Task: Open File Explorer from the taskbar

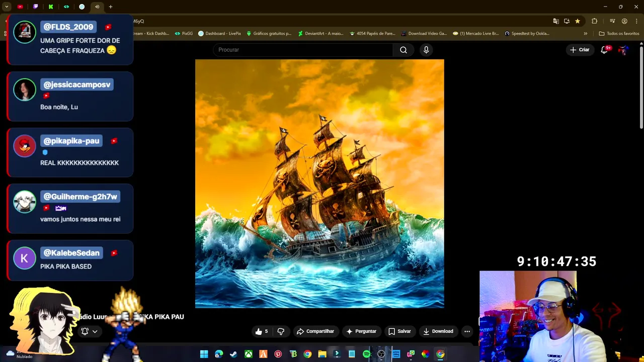Action: 322,354
